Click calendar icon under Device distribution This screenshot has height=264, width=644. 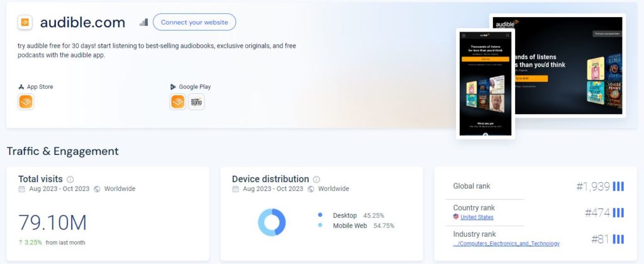[235, 189]
